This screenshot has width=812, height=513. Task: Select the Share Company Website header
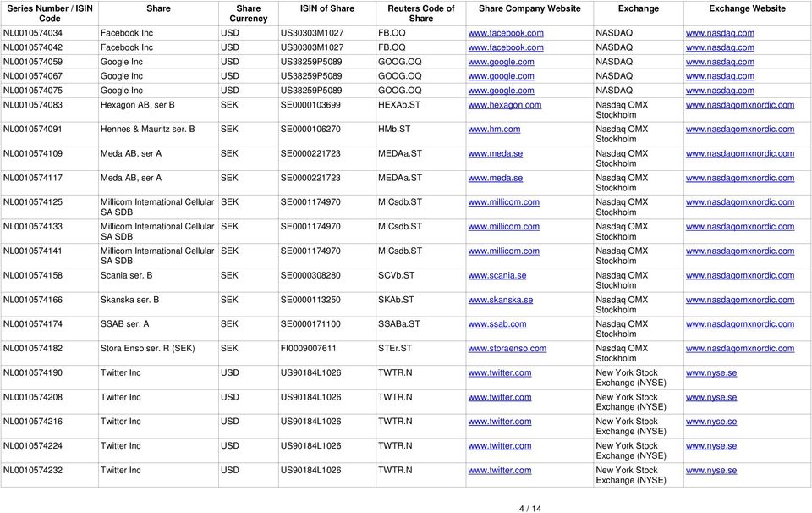529,8
